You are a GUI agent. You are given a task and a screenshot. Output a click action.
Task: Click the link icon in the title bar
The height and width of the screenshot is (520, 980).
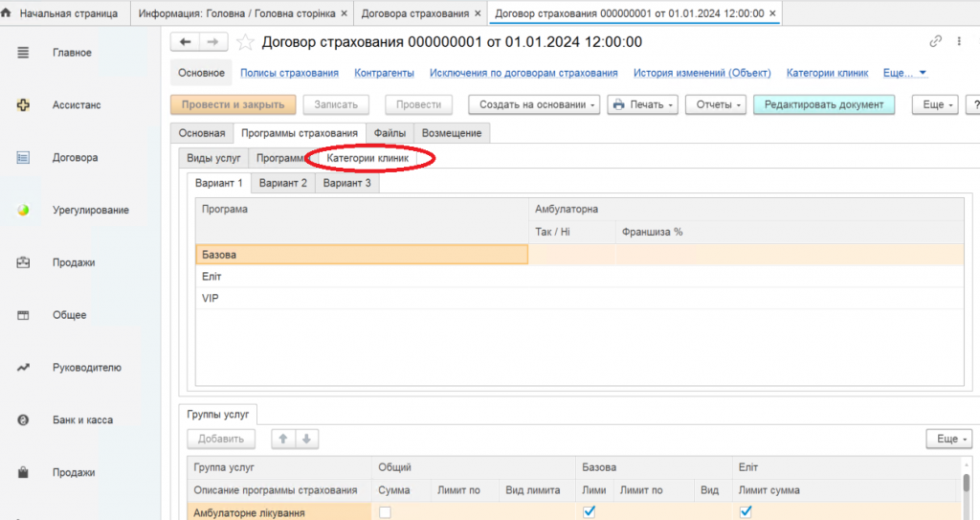(935, 42)
